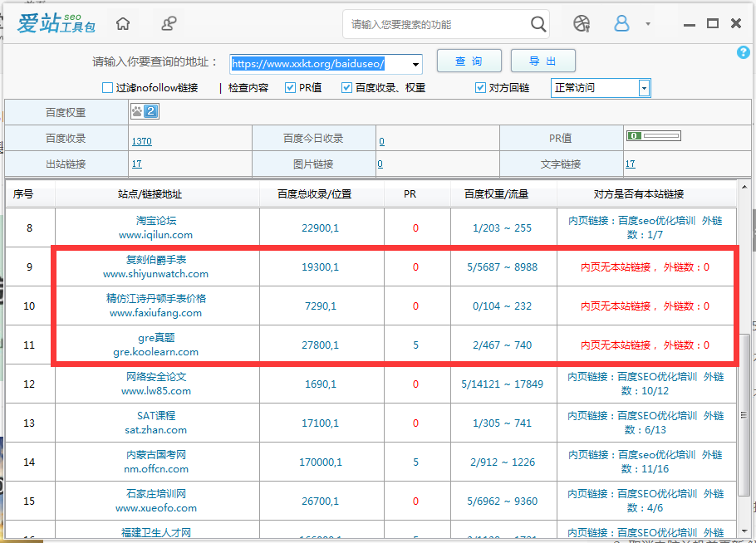Sort by 百度权重/流量 column header

coord(503,193)
